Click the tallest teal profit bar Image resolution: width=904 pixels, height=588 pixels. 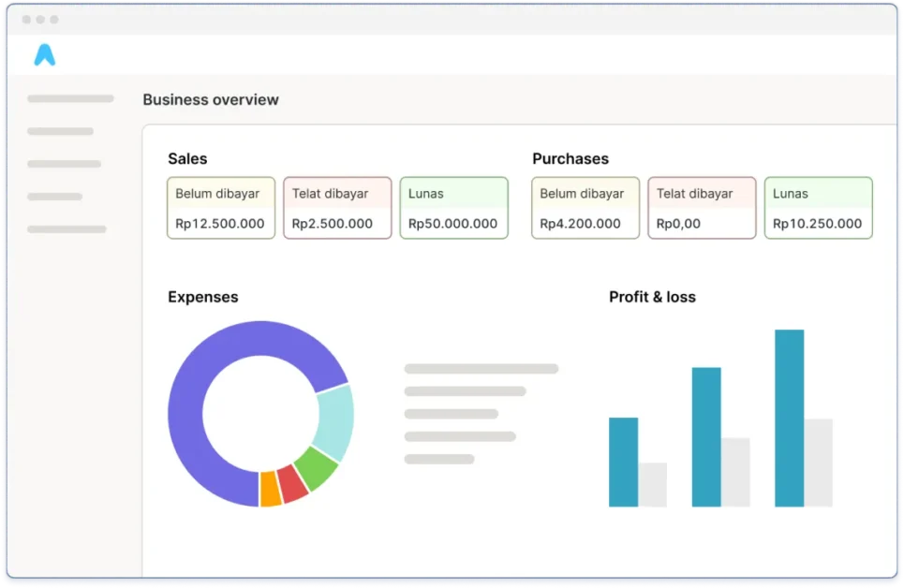click(x=789, y=418)
